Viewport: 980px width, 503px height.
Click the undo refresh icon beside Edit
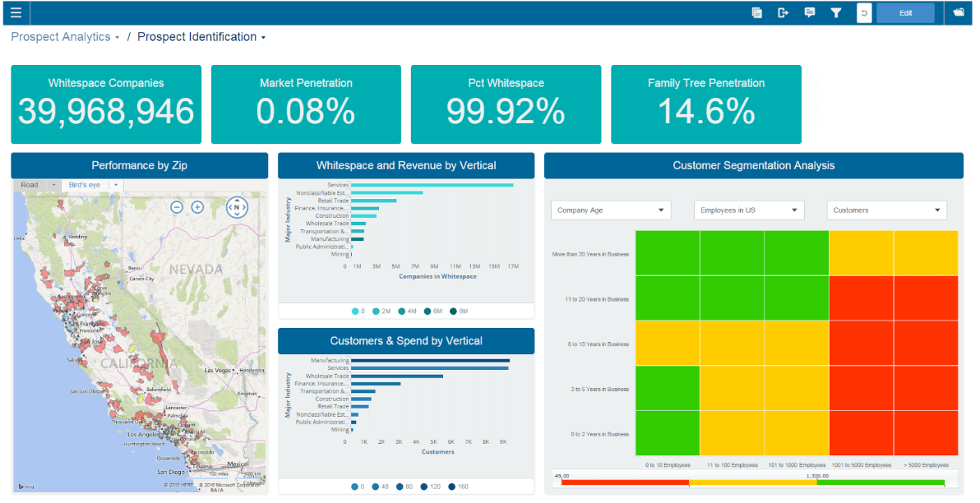864,13
